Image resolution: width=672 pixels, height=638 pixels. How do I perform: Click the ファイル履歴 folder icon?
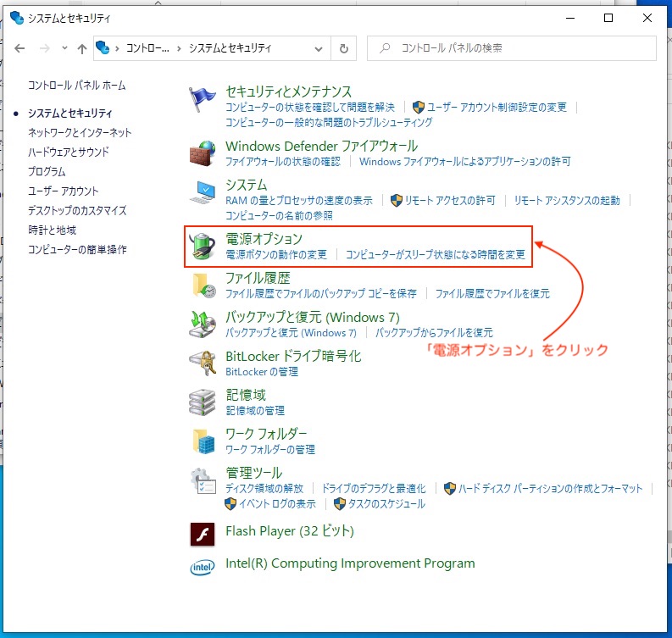pos(203,285)
